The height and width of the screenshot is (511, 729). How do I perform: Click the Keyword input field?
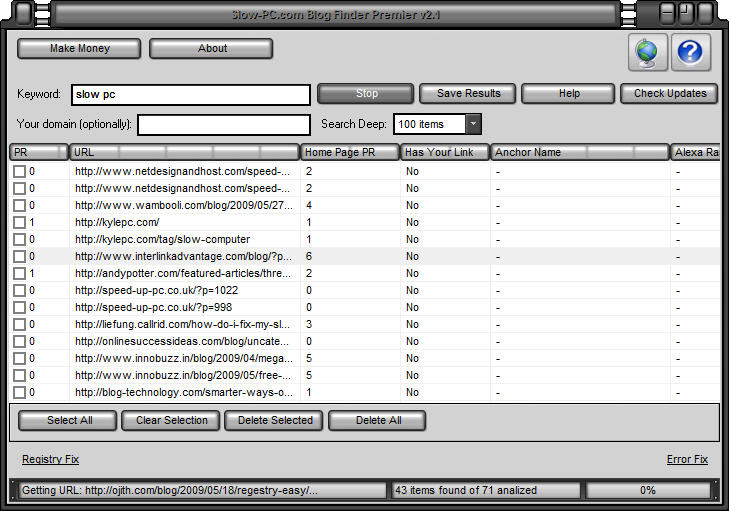[191, 95]
